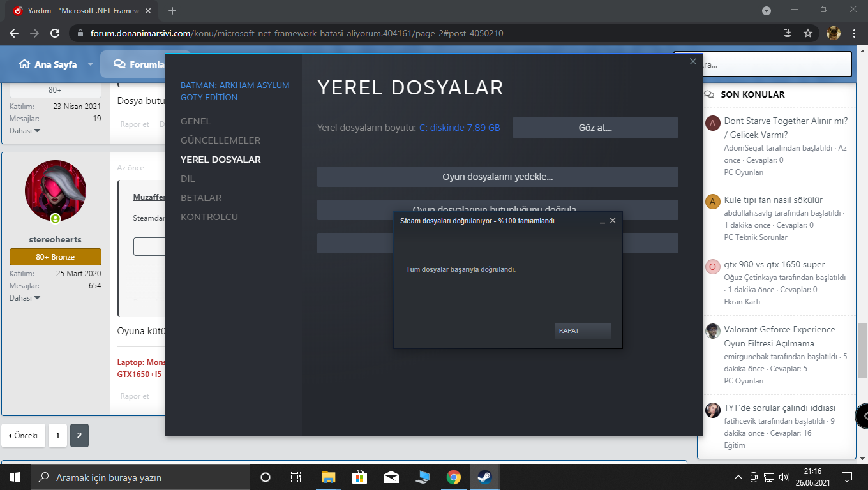Click the 80+ Bronze badge
The height and width of the screenshot is (490, 868).
[x=56, y=256]
